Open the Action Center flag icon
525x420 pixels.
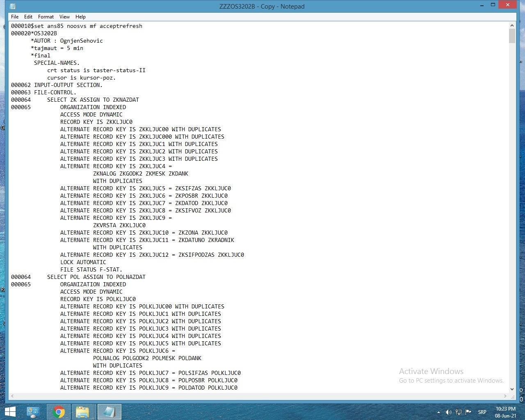(468, 412)
